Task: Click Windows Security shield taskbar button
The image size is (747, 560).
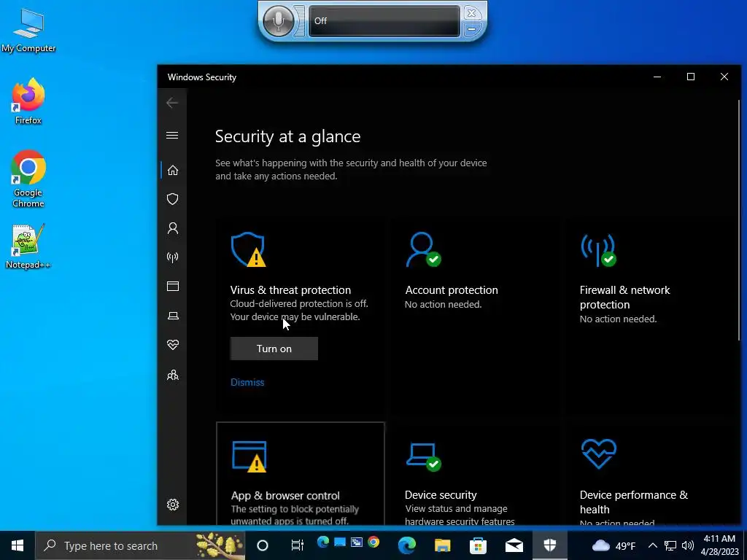Action: (550, 545)
